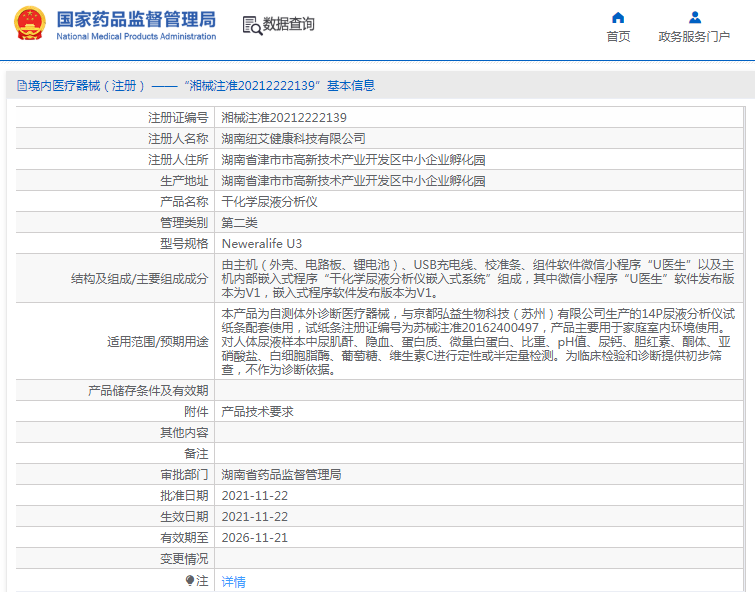Click the 国家药品监督管理局 site title
The width and height of the screenshot is (755, 592).
click(x=136, y=19)
